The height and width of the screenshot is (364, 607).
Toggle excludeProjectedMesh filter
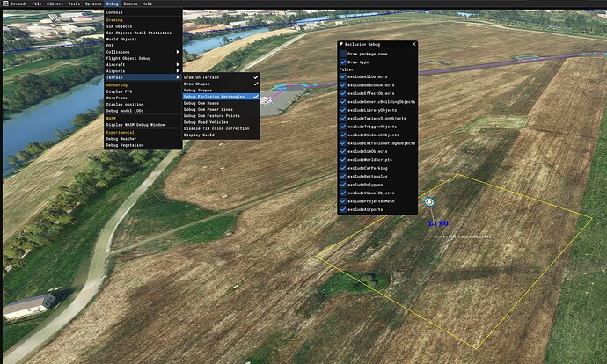click(343, 201)
